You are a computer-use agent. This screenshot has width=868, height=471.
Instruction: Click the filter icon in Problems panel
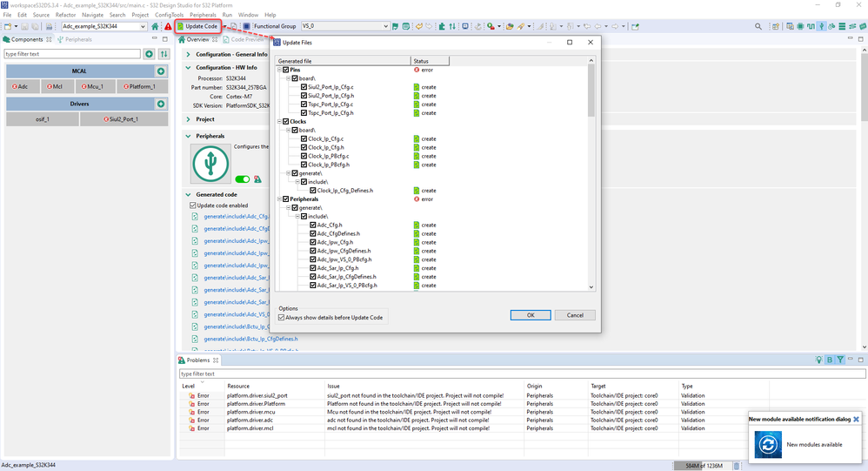[840, 360]
